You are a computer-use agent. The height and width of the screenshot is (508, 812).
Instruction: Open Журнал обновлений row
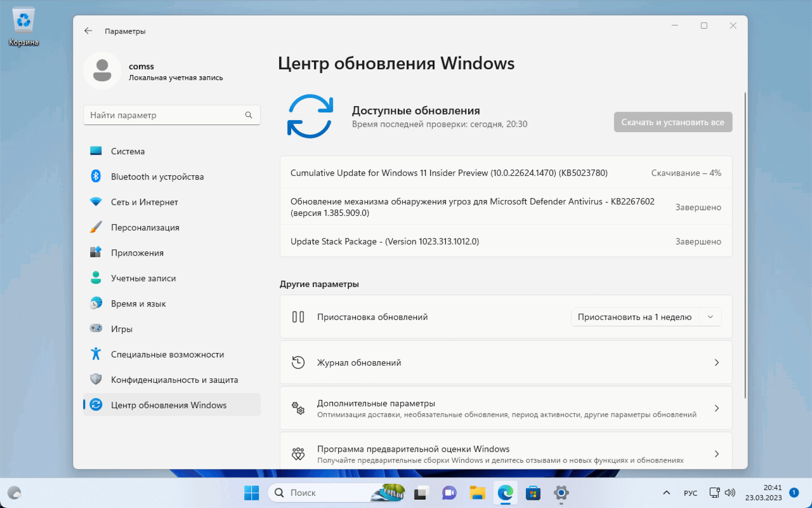[506, 363]
